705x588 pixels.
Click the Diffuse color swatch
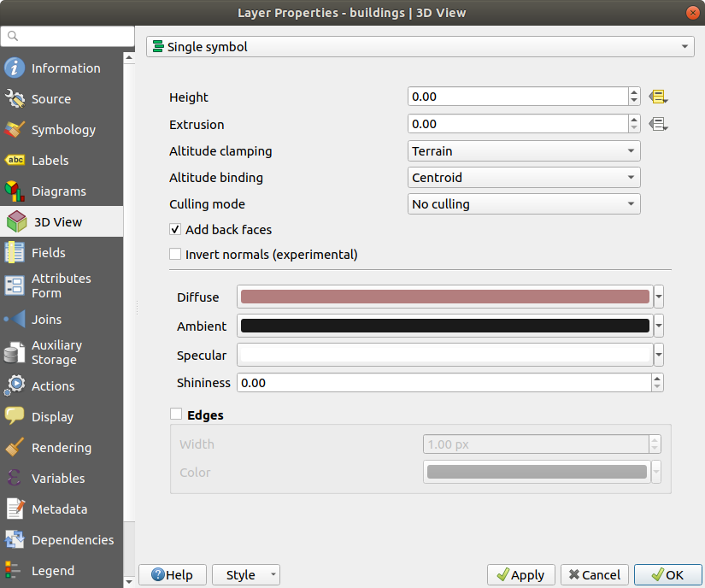(445, 297)
